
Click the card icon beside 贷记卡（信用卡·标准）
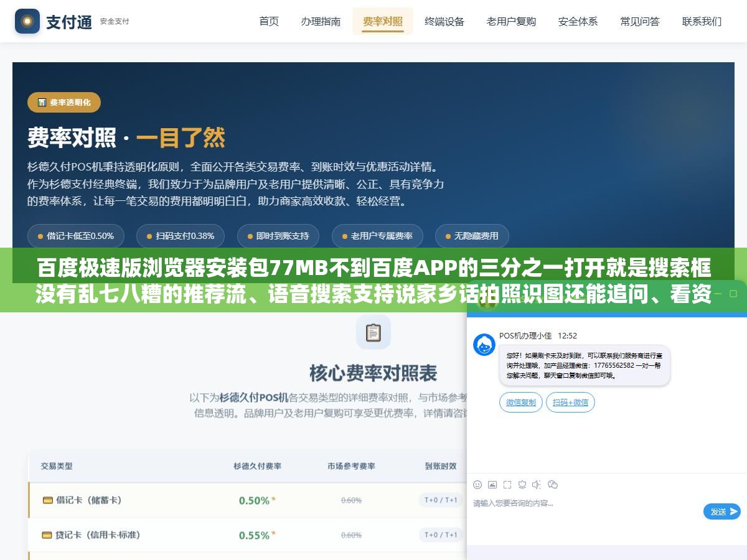tap(47, 535)
